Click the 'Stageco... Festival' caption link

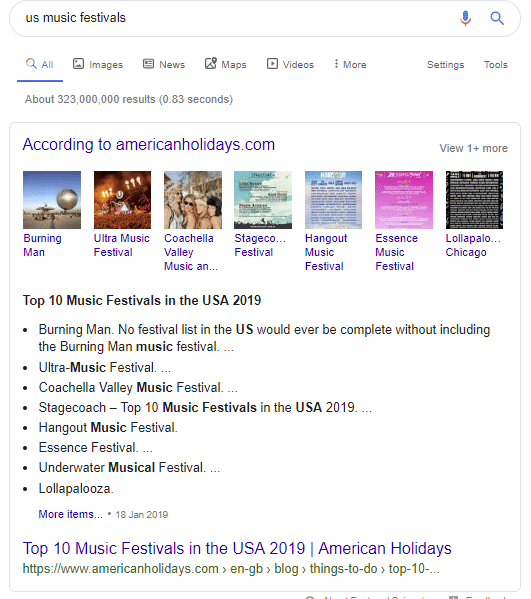point(260,245)
